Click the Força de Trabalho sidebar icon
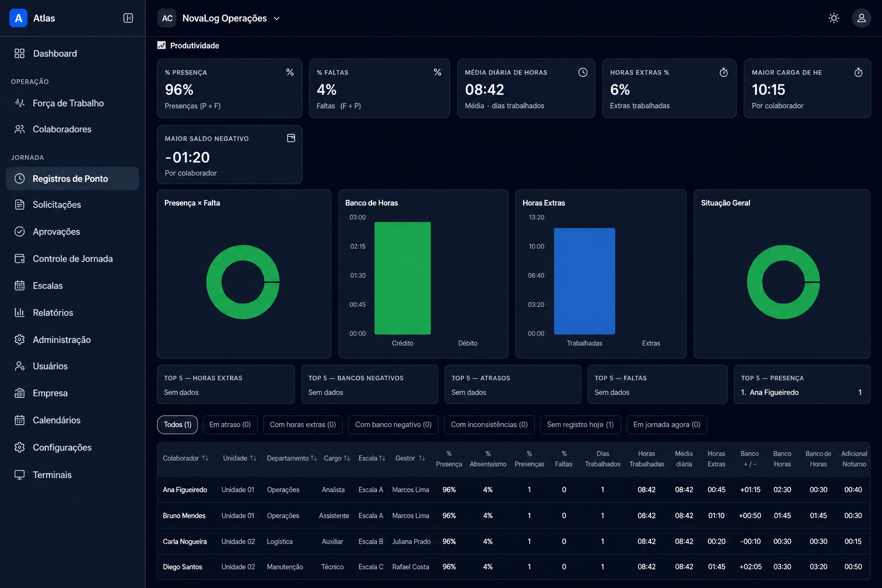 (x=20, y=103)
